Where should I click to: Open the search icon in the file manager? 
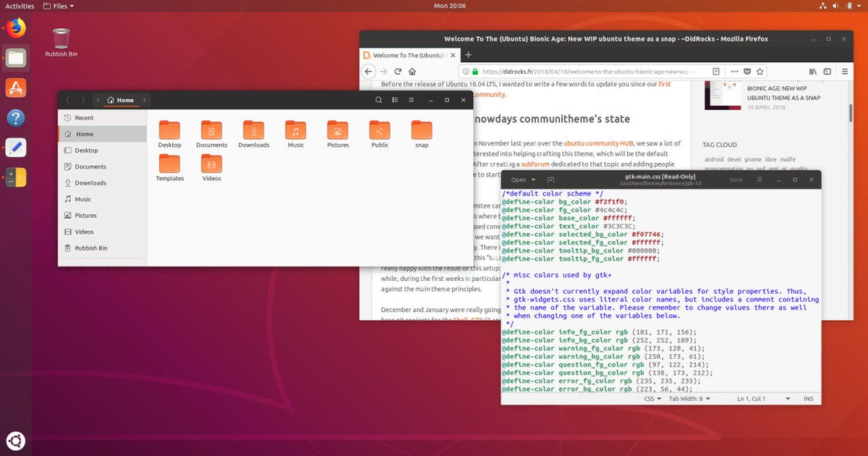tap(378, 100)
